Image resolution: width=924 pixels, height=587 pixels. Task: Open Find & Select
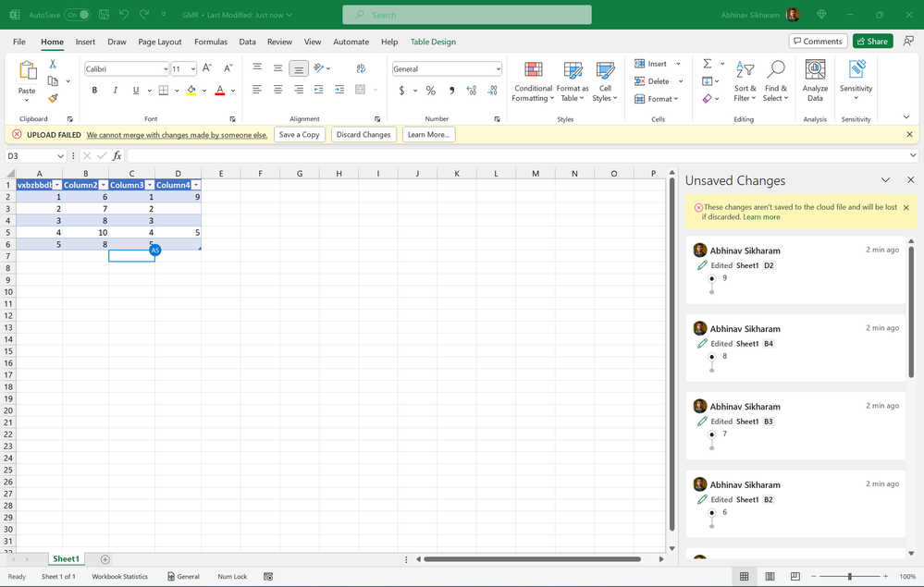click(x=775, y=82)
